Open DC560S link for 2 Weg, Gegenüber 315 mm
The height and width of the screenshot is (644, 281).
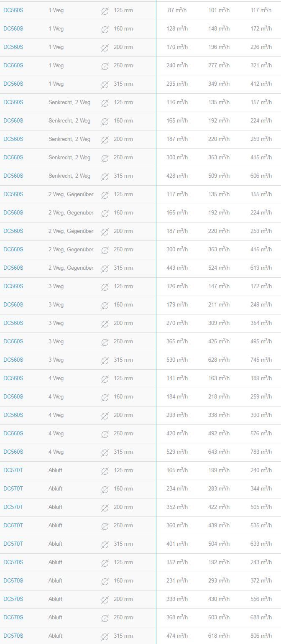pos(13,268)
